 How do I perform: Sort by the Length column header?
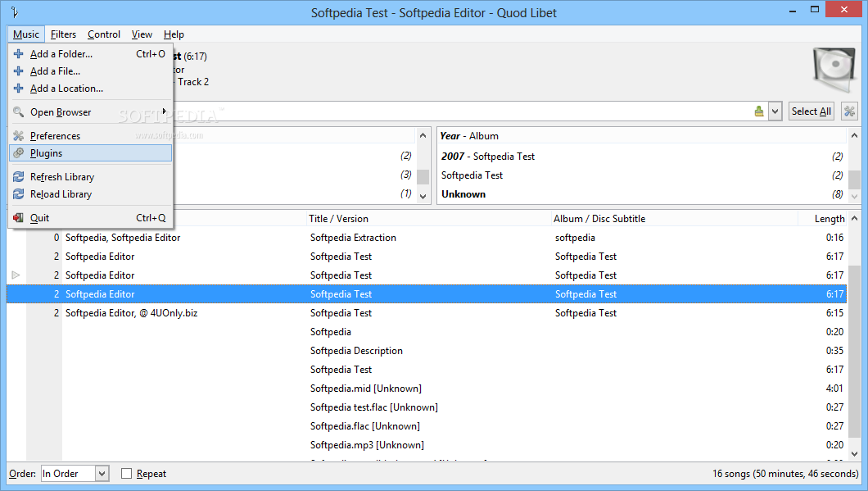point(823,218)
